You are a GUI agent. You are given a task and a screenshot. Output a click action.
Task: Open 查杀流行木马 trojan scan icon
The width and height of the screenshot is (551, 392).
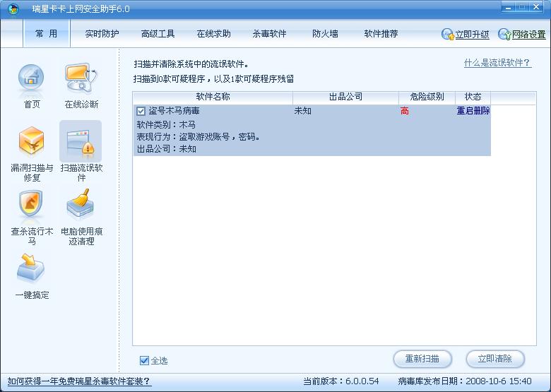tap(31, 204)
